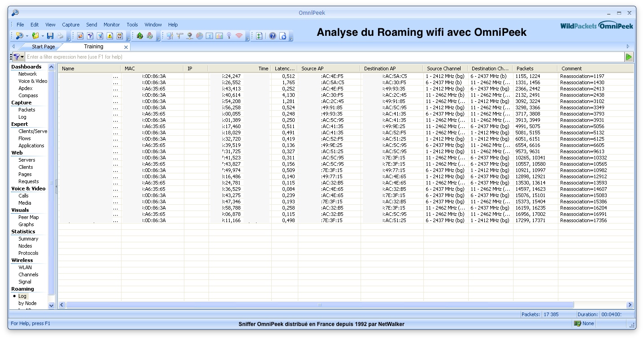Click the Save floppy disk icon
Image resolution: width=644 pixels, height=339 pixels.
click(50, 36)
